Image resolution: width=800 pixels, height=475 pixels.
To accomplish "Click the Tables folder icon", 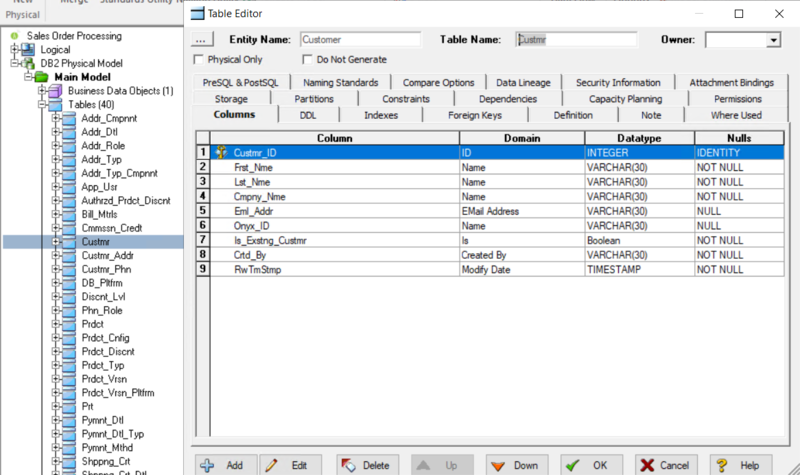I will 55,105.
